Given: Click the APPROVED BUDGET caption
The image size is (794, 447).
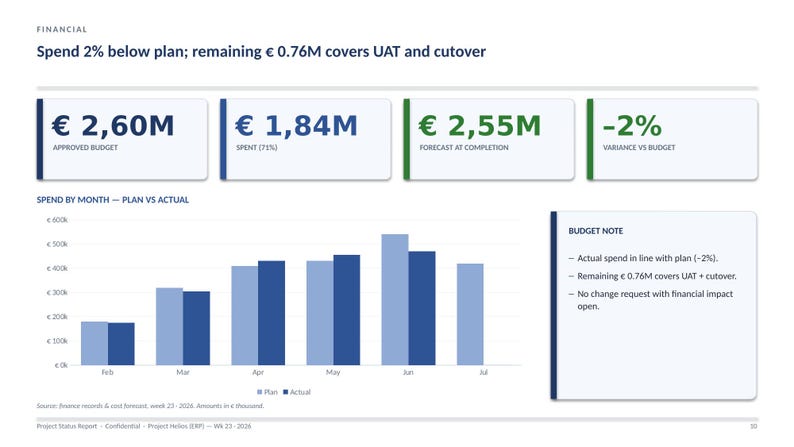Looking at the screenshot, I should tap(85, 147).
